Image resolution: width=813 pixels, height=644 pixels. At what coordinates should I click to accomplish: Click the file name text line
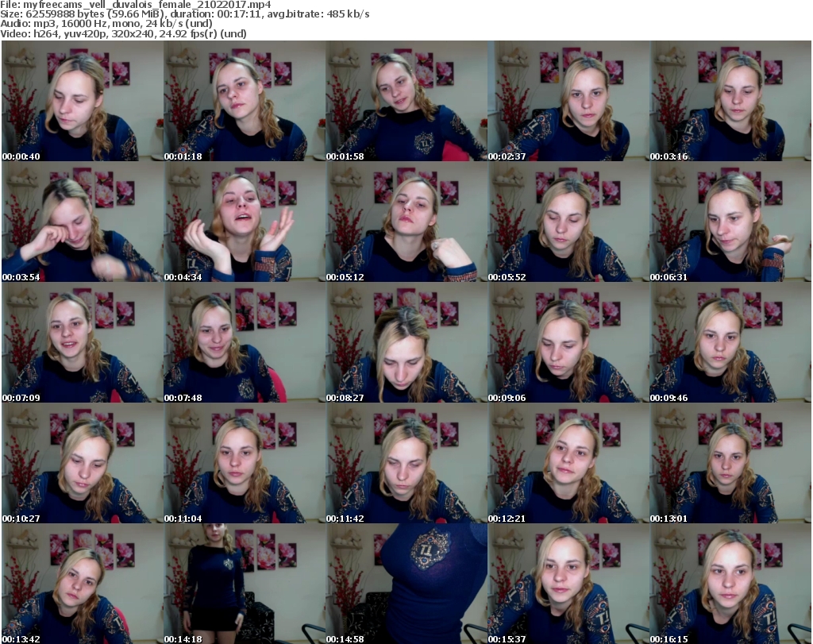point(135,5)
